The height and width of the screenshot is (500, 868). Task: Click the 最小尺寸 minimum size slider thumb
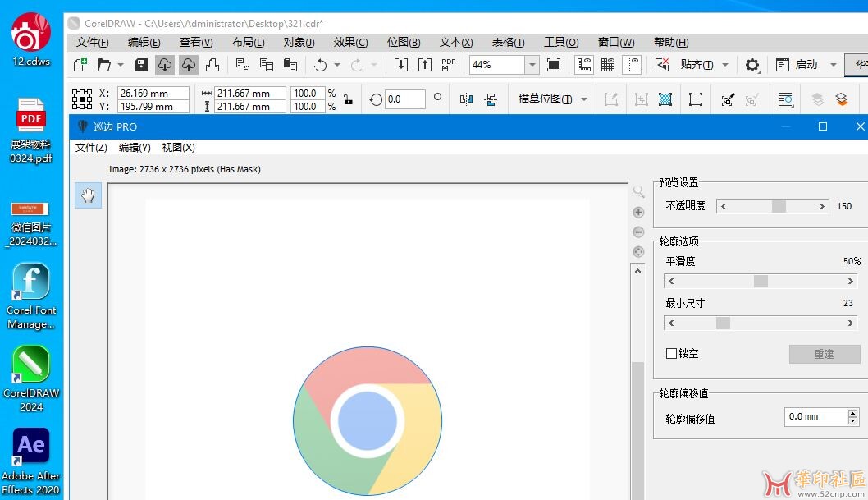(x=723, y=323)
